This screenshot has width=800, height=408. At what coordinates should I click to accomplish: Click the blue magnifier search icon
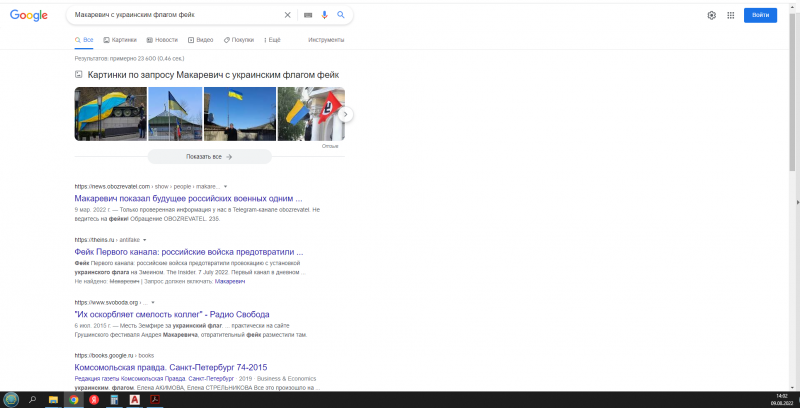(x=341, y=15)
